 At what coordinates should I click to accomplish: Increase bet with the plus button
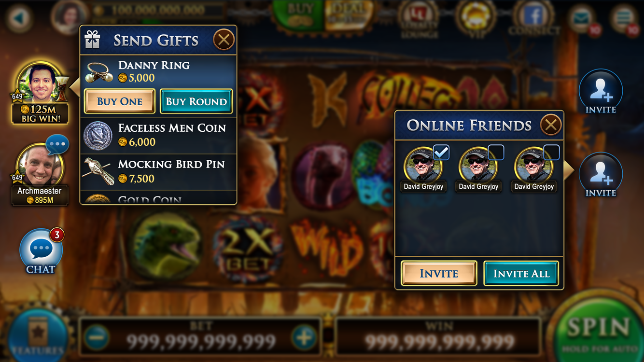click(304, 337)
